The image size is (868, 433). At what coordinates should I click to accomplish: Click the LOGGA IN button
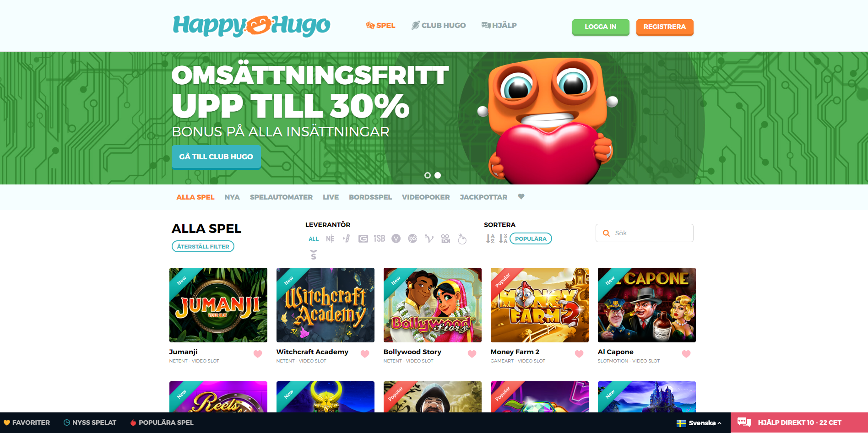tap(601, 27)
